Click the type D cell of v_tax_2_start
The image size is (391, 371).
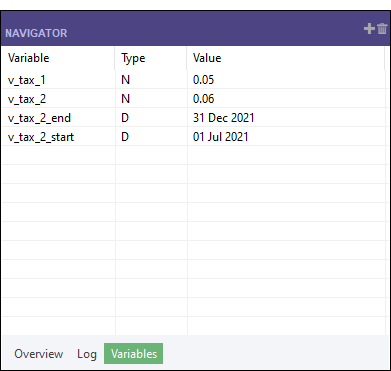click(151, 137)
